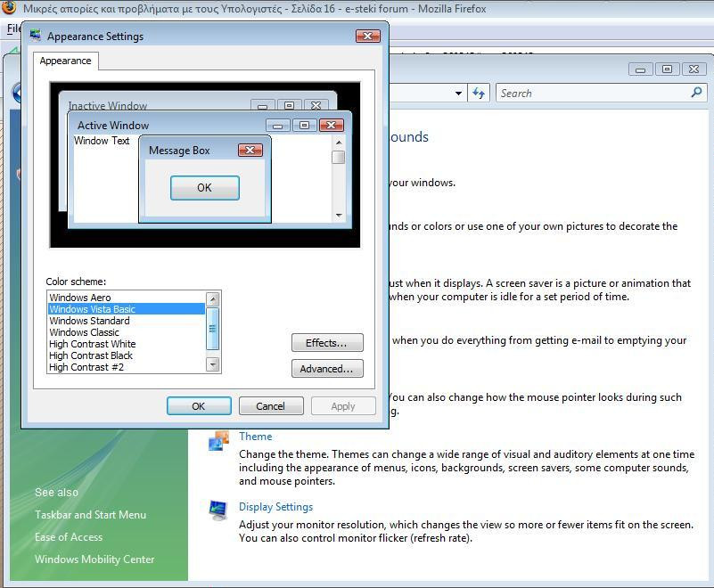Click the search magnifier icon

tap(696, 93)
